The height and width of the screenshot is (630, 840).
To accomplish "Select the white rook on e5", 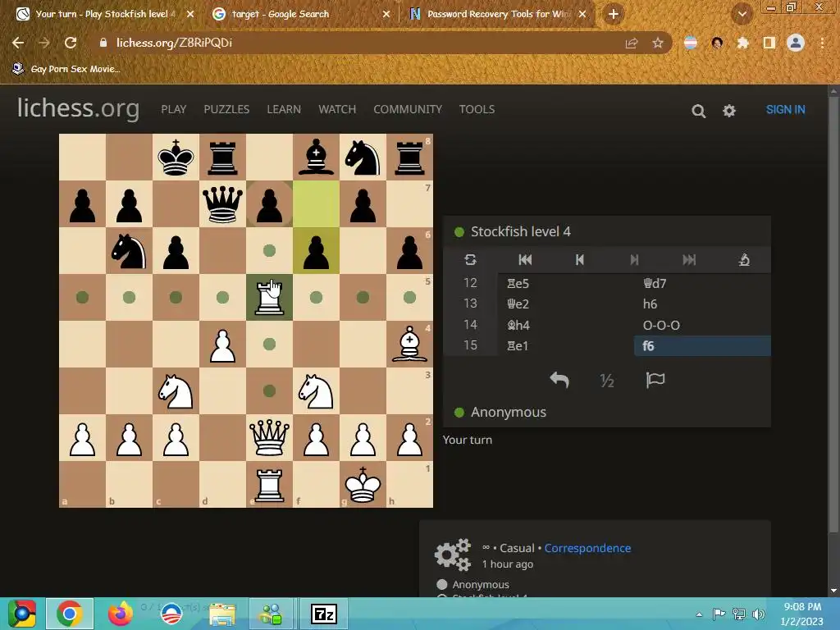I will coord(269,297).
